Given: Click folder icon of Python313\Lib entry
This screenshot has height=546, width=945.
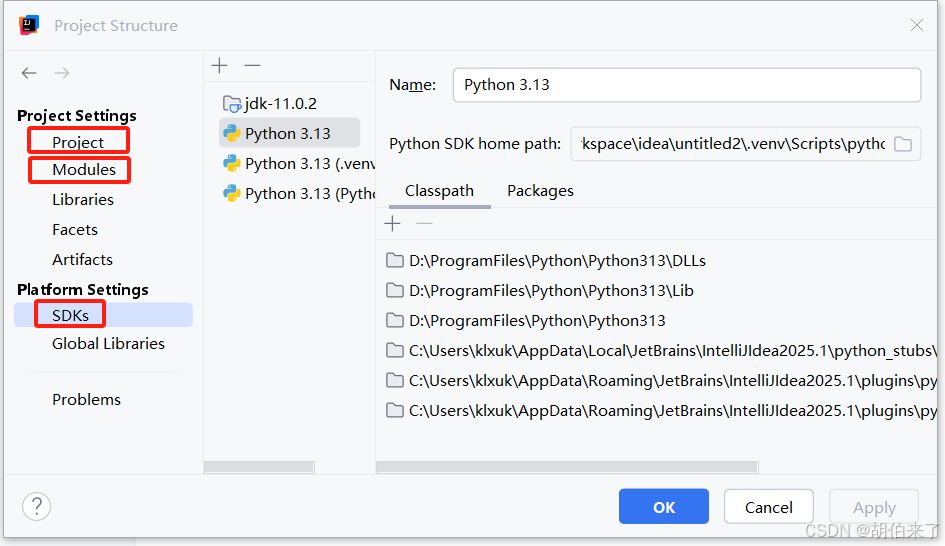Looking at the screenshot, I should coord(395,290).
